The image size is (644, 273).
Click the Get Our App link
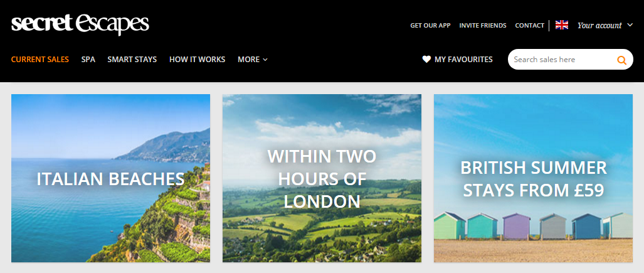[430, 26]
